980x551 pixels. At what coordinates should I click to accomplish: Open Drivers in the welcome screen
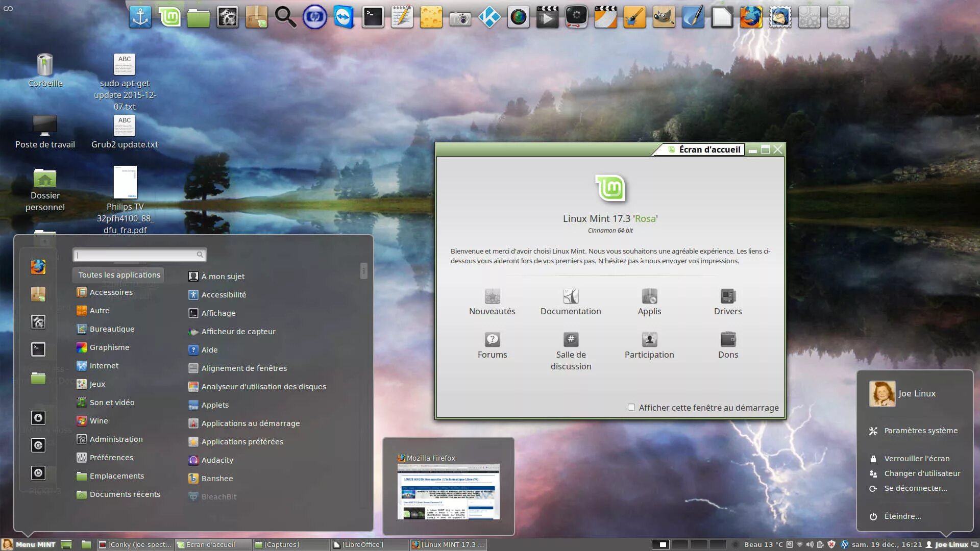tap(728, 302)
